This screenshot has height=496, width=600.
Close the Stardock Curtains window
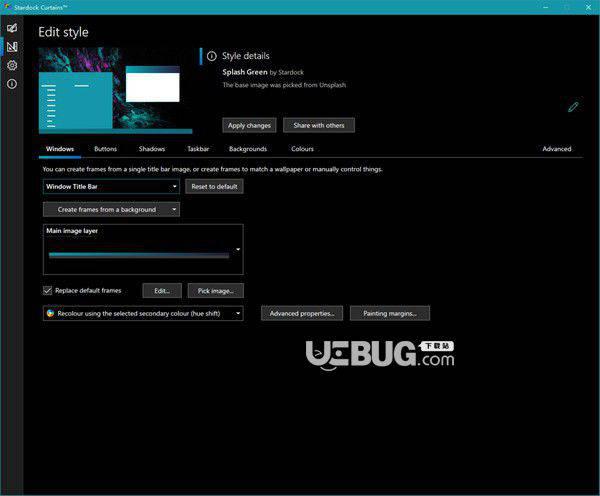[x=588, y=7]
